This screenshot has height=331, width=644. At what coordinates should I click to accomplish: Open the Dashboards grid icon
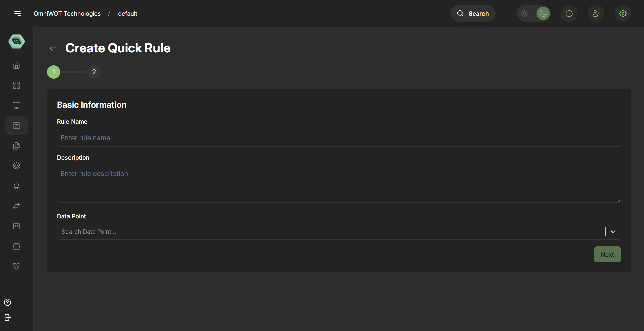coord(16,86)
